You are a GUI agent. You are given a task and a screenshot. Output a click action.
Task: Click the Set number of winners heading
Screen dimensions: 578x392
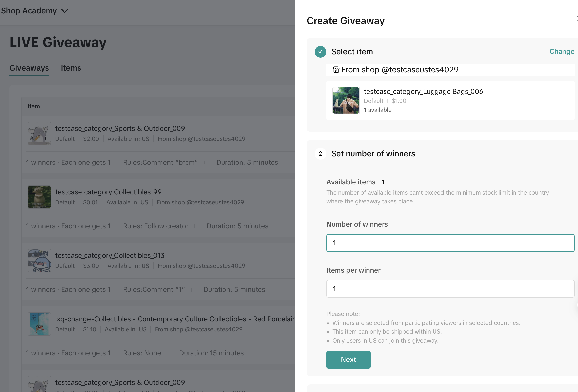point(373,154)
